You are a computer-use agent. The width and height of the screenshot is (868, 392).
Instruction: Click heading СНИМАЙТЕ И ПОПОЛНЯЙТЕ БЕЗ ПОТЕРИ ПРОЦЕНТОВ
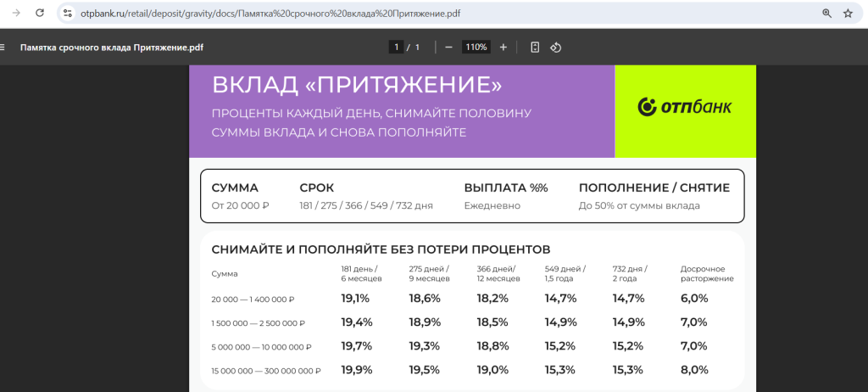(x=381, y=249)
